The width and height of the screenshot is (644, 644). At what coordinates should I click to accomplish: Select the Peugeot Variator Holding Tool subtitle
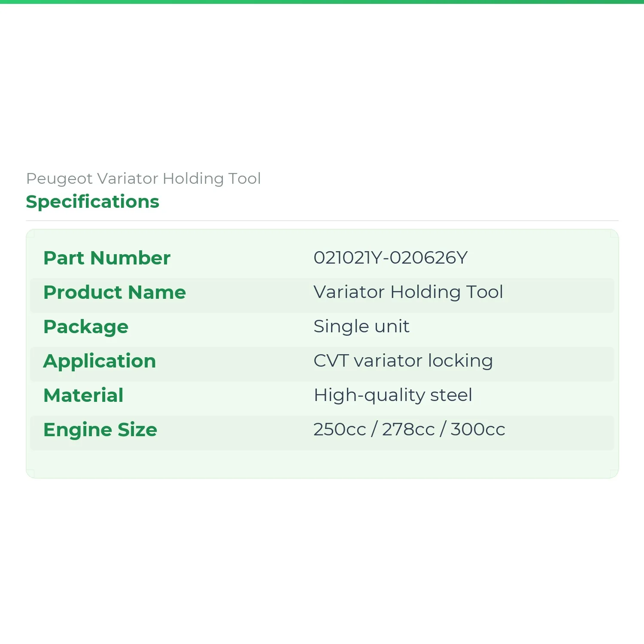143,179
